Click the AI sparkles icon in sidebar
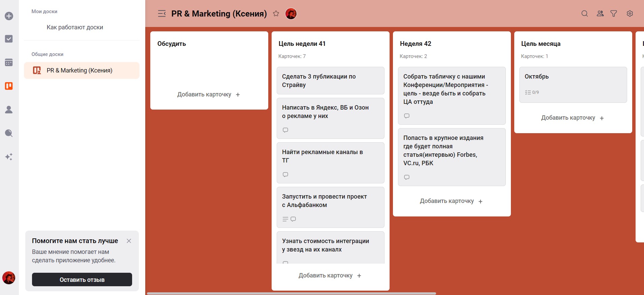 click(x=9, y=157)
